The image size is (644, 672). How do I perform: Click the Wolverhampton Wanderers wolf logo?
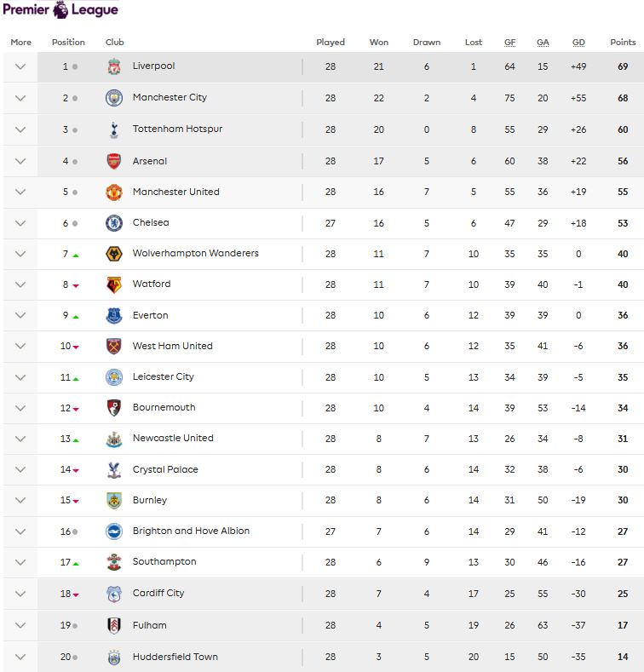pos(114,254)
